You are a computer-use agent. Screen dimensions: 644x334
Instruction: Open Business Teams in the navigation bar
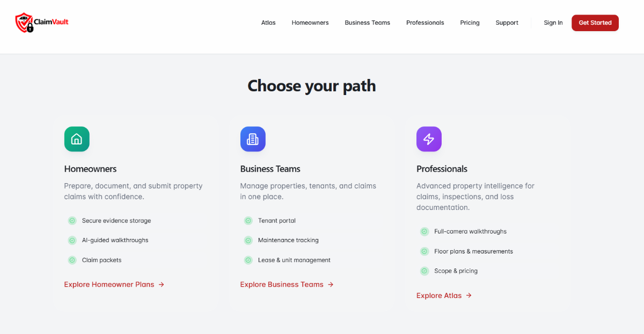(367, 23)
